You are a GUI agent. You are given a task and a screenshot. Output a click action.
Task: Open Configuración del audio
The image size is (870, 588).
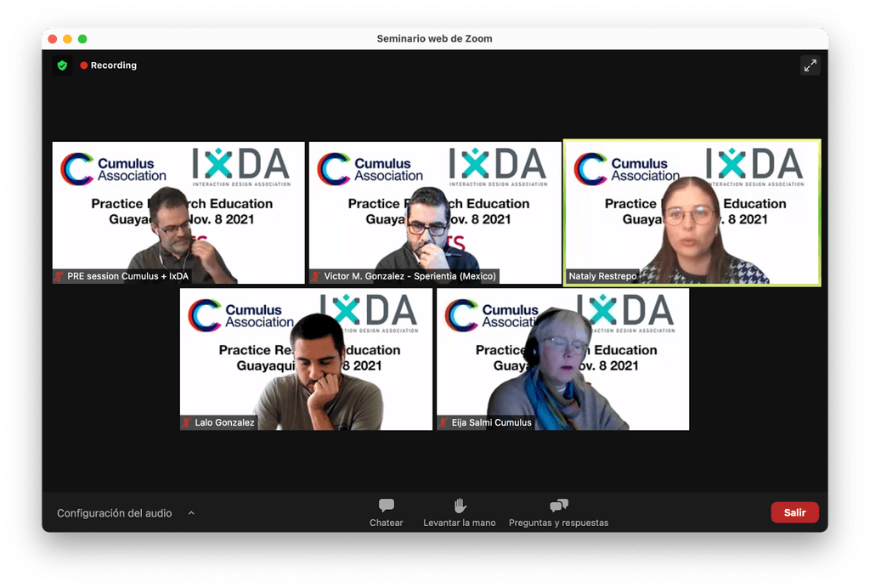114,512
